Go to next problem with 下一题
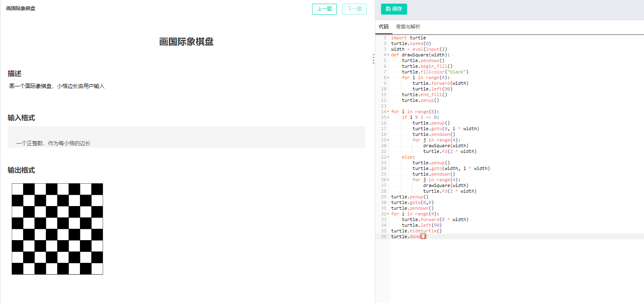The width and height of the screenshot is (644, 303). pos(354,9)
